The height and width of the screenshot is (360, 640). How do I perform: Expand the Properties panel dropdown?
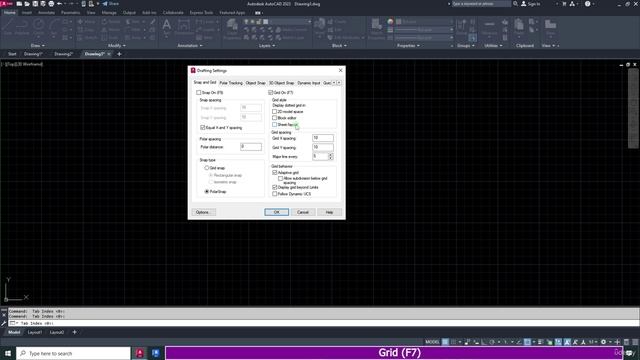(x=408, y=46)
